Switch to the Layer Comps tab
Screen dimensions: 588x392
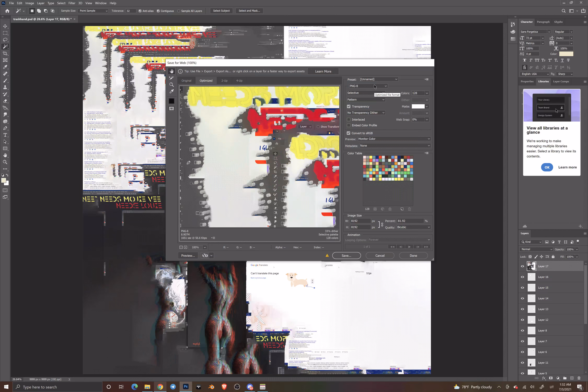point(561,81)
